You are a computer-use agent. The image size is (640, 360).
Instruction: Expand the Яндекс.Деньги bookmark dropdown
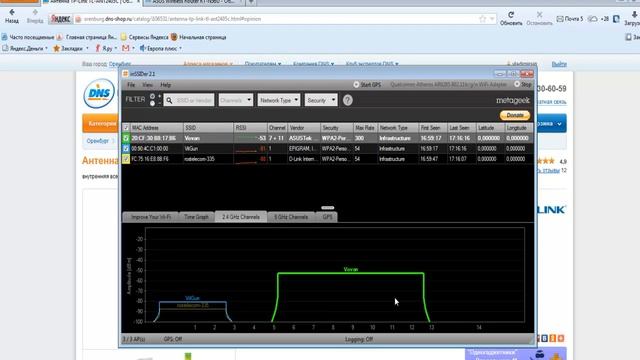[46, 48]
